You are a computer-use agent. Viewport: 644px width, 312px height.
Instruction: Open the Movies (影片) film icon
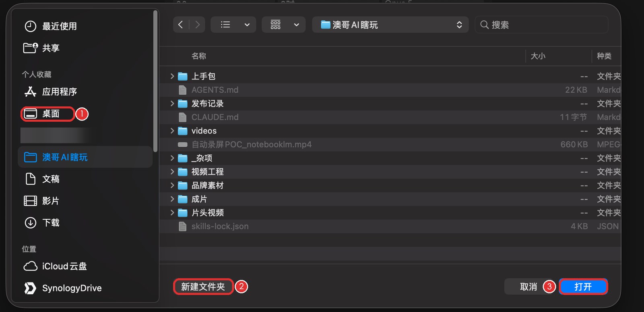tap(30, 201)
